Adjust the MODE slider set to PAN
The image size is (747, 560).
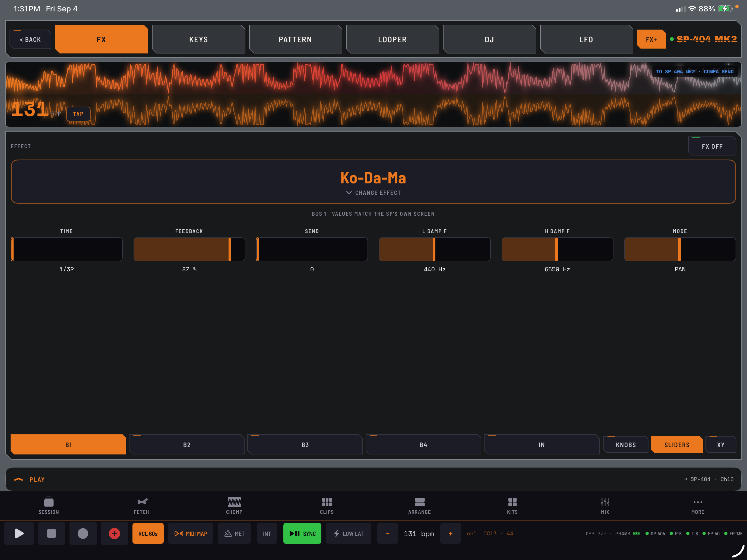coord(680,249)
